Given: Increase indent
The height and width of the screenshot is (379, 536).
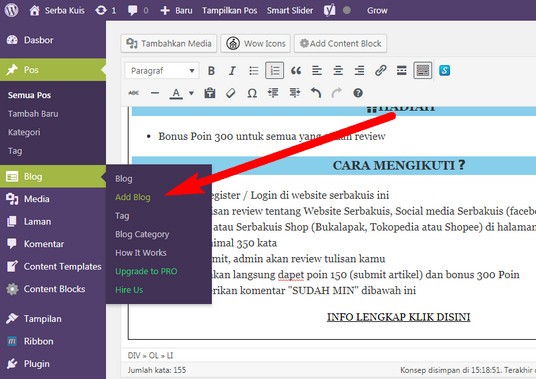Looking at the screenshot, I should tap(294, 93).
